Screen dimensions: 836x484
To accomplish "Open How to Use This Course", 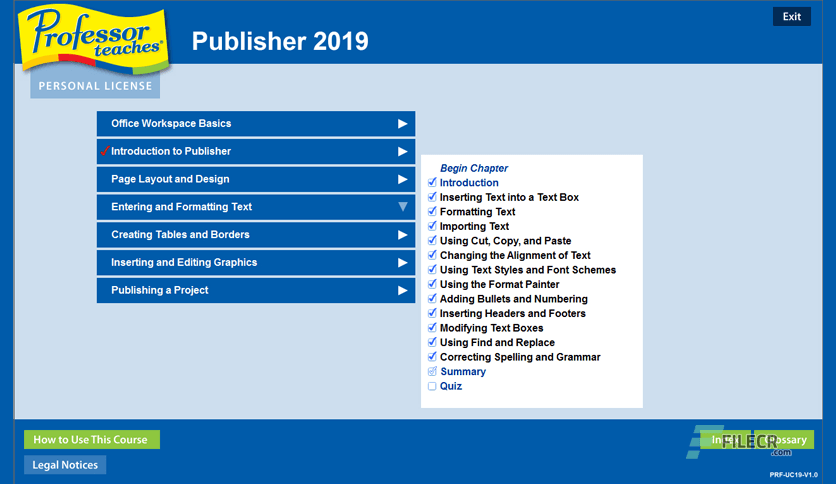I will pos(92,439).
